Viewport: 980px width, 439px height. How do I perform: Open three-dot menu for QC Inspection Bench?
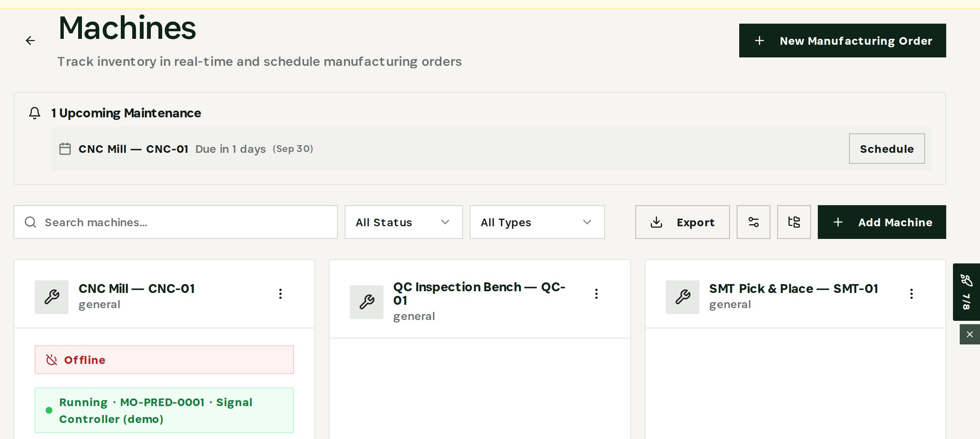point(596,294)
